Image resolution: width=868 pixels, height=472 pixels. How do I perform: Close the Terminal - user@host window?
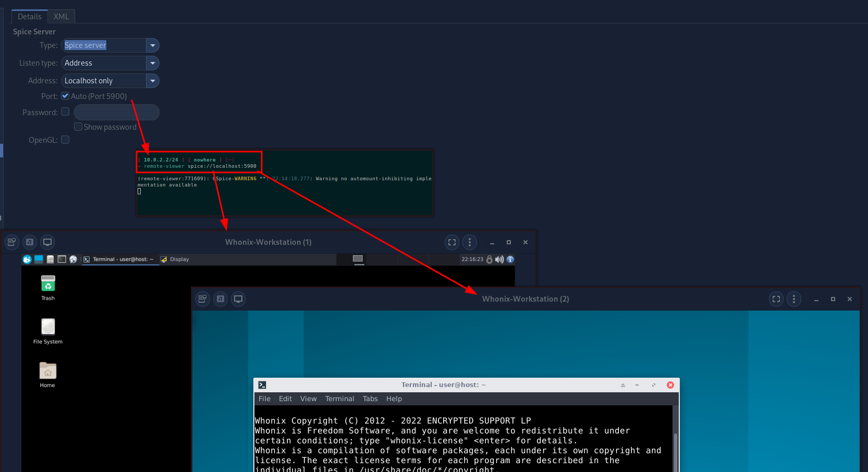670,385
